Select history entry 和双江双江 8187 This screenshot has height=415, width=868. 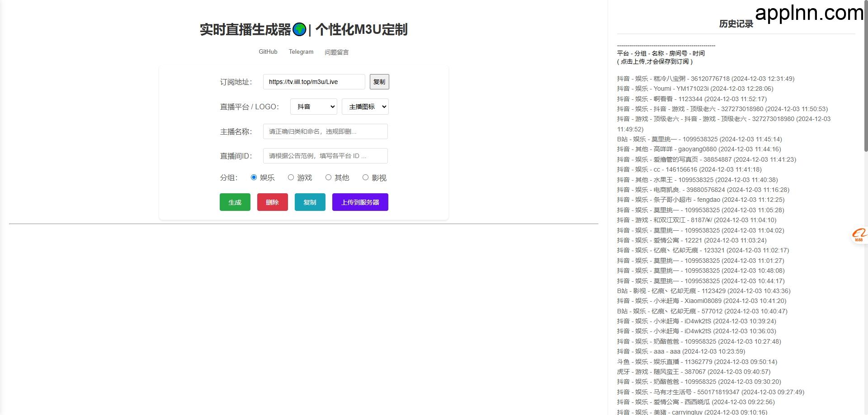(x=697, y=220)
